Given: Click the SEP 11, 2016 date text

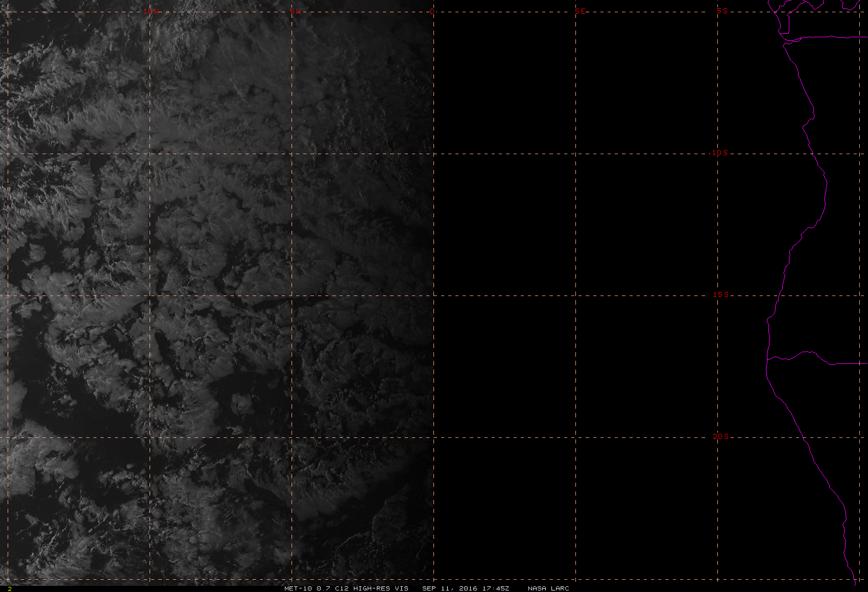Looking at the screenshot, I should pos(449,588).
